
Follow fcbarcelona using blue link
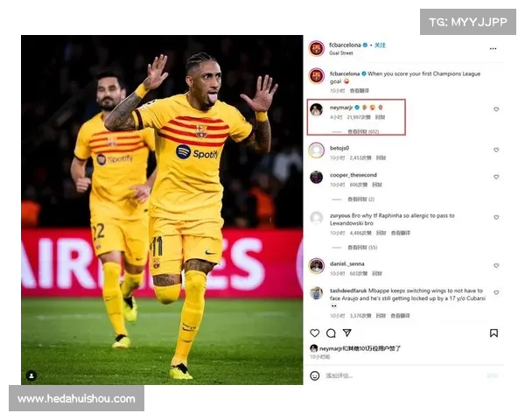pyautogui.click(x=380, y=45)
